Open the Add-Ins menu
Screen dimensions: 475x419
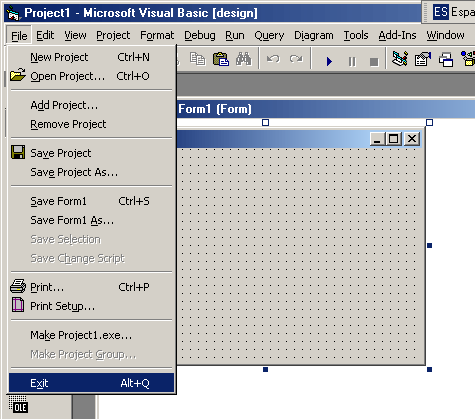(397, 35)
